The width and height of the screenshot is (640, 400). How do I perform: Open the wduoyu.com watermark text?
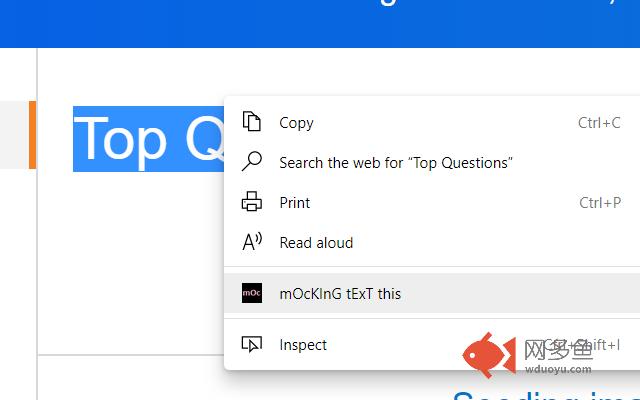[558, 369]
